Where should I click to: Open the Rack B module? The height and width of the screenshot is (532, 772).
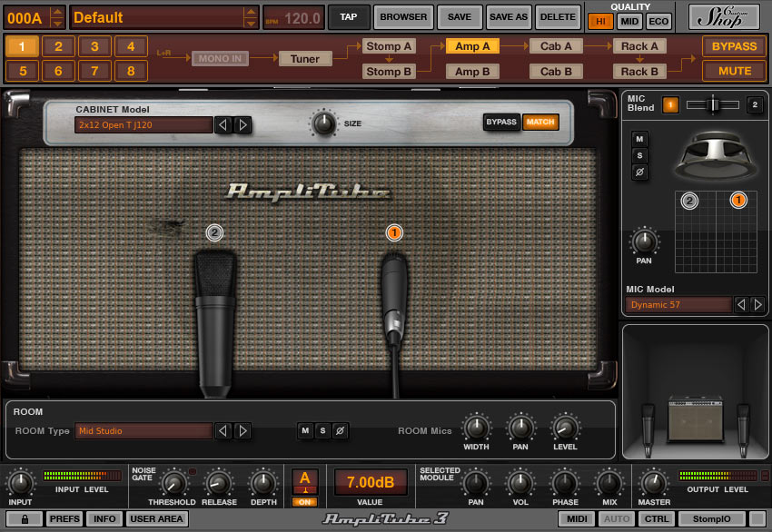[639, 72]
